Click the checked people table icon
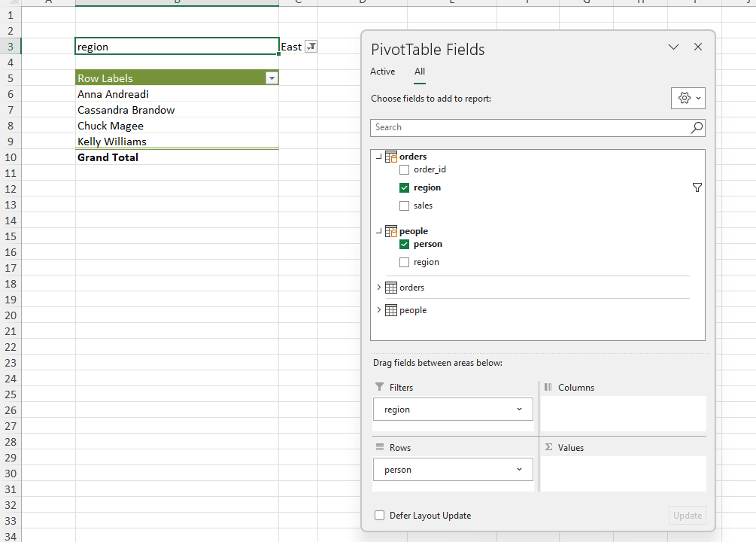 (391, 231)
